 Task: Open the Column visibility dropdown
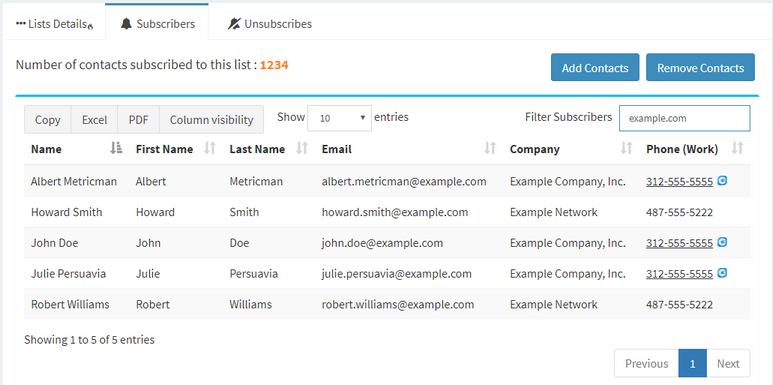[x=211, y=120]
